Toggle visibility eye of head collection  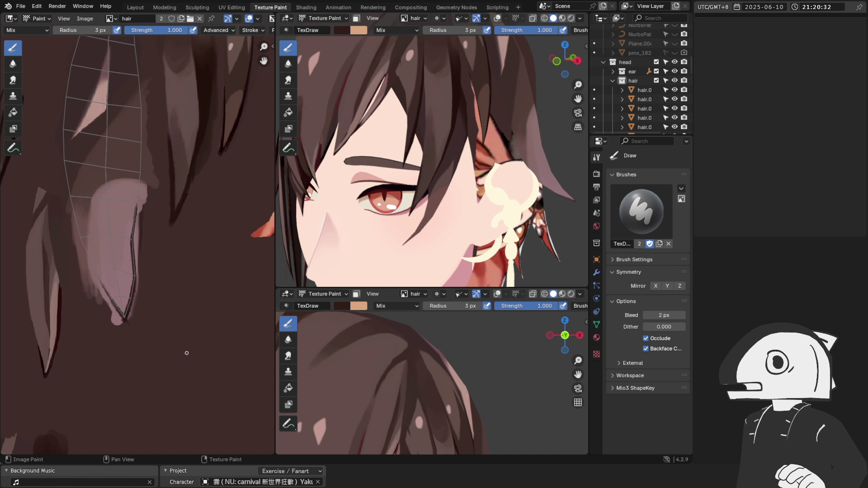(x=675, y=62)
